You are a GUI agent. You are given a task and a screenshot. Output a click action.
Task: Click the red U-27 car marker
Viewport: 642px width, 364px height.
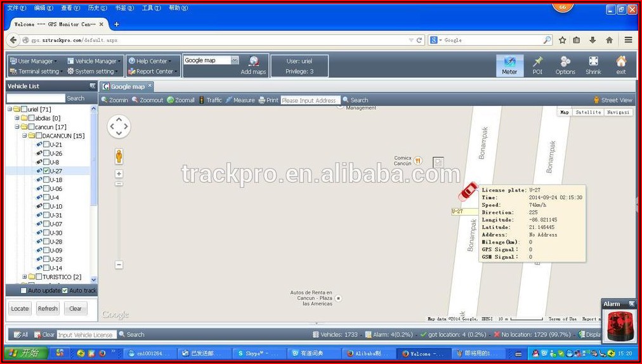click(x=468, y=192)
